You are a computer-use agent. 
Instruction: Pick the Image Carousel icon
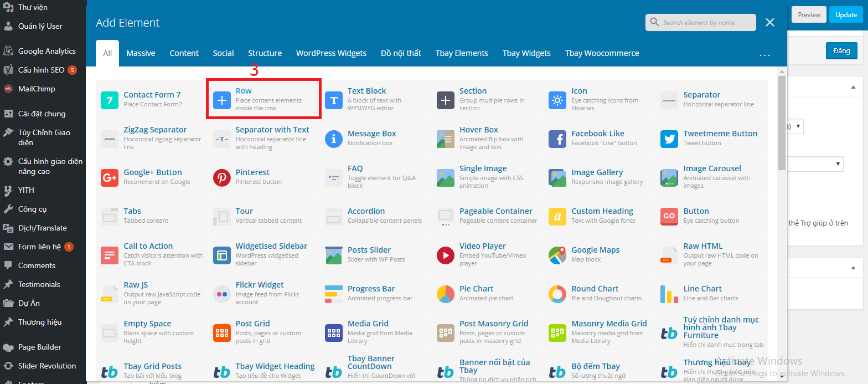tap(669, 178)
